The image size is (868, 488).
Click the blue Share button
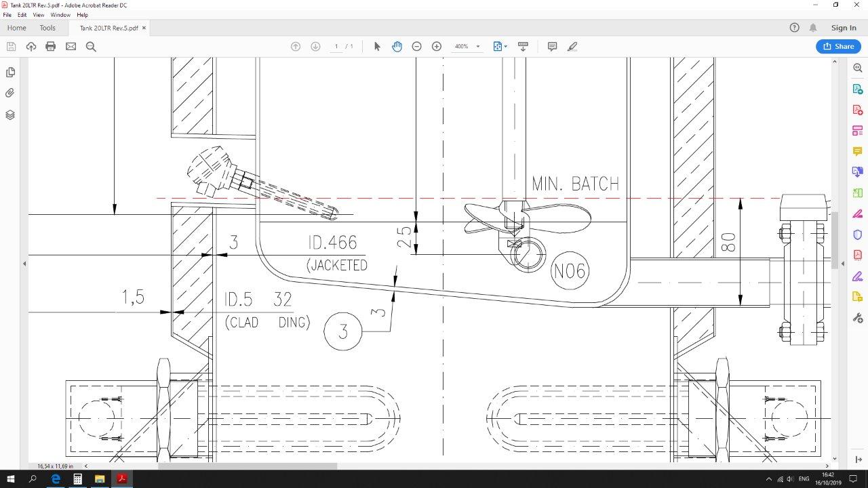pyautogui.click(x=838, y=47)
